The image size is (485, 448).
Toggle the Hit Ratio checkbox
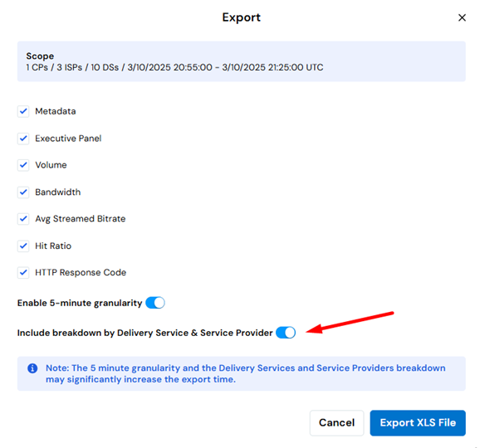click(x=23, y=246)
